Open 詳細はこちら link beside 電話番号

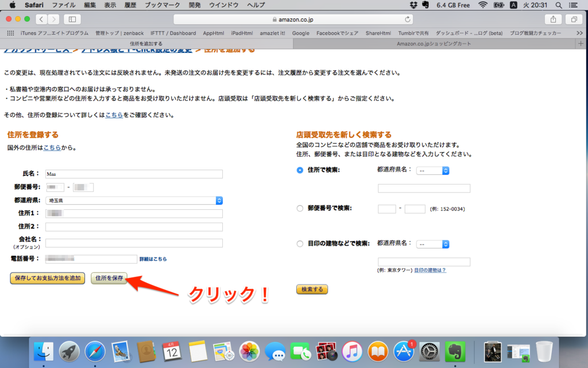(153, 259)
